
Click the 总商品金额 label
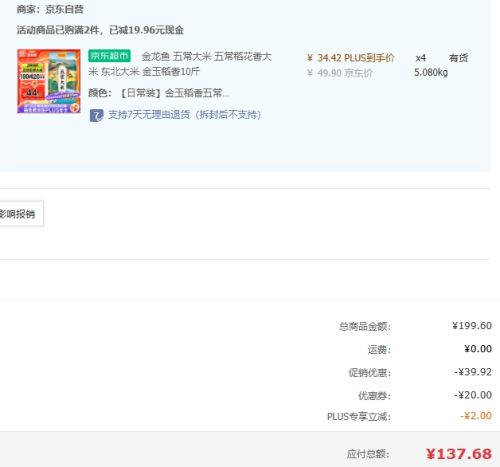pyautogui.click(x=365, y=326)
